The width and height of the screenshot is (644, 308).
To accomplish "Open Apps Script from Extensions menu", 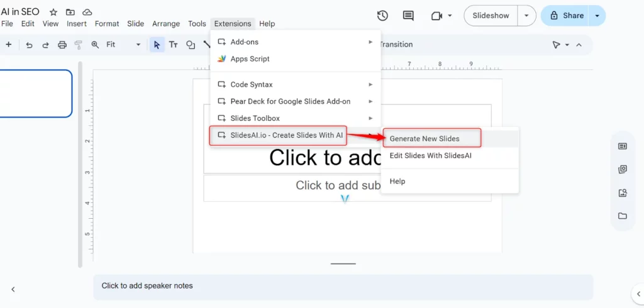I will (250, 58).
